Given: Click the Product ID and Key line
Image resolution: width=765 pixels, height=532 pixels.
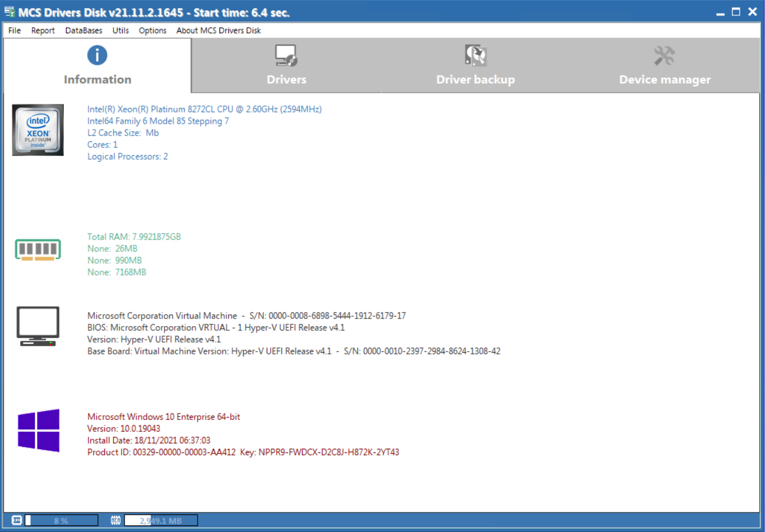Looking at the screenshot, I should pyautogui.click(x=243, y=452).
